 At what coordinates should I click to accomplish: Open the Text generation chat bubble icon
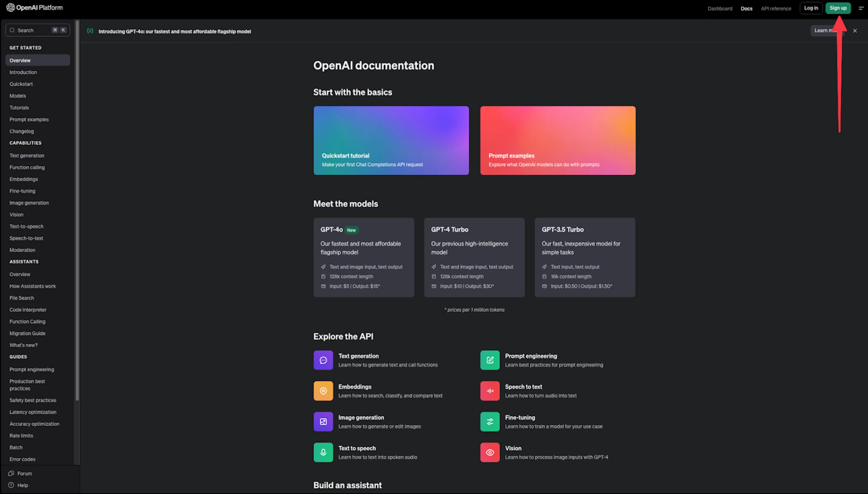pyautogui.click(x=323, y=360)
